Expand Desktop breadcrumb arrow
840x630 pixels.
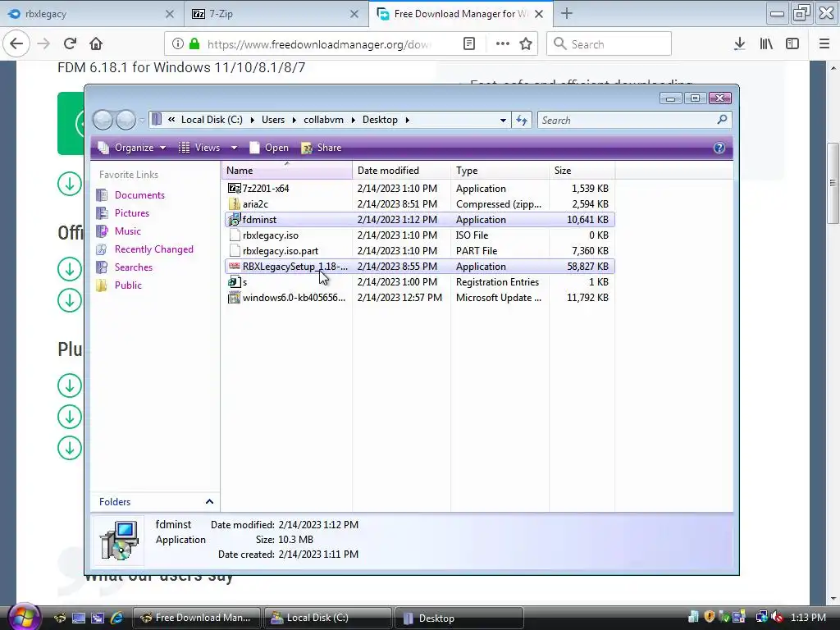(407, 120)
